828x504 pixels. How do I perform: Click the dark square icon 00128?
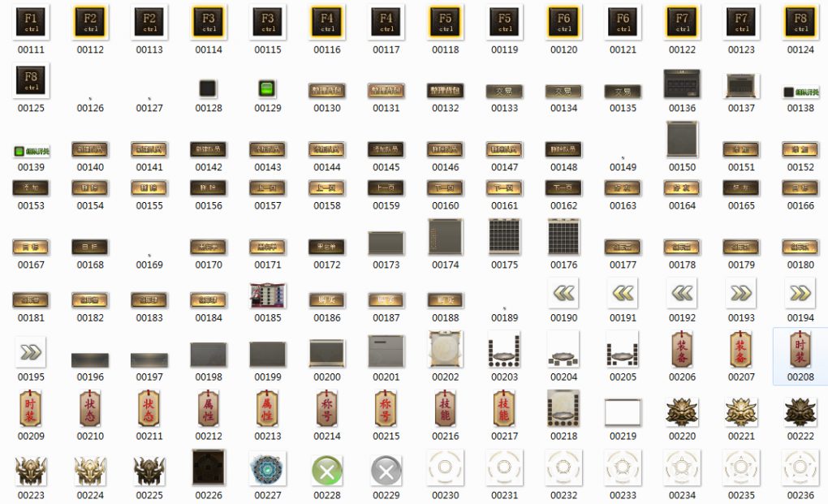209,88
